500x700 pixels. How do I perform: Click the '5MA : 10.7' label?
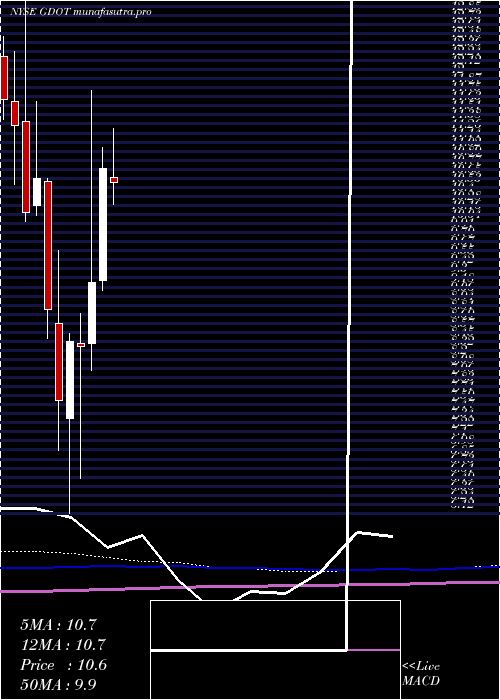pyautogui.click(x=58, y=625)
